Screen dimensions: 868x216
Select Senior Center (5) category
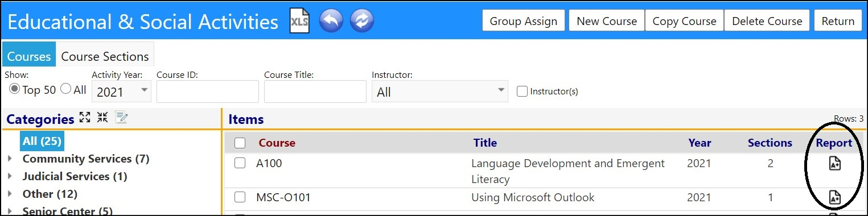click(67, 211)
